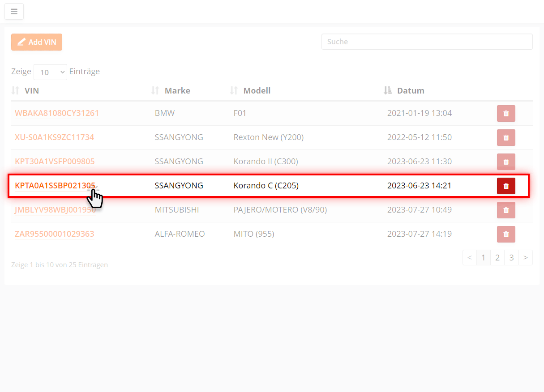Open VIN KPTA0A1SSBP021305 link
The image size is (544, 392).
click(55, 186)
